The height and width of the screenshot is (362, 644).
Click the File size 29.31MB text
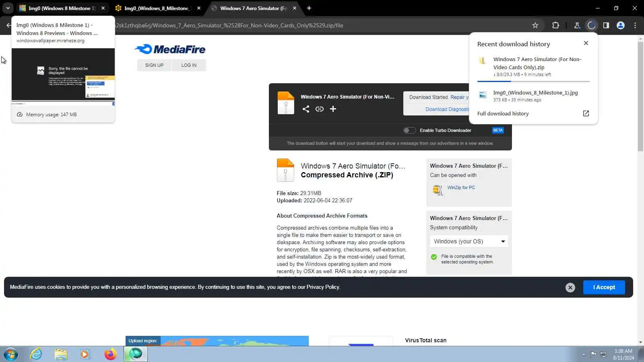pyautogui.click(x=299, y=193)
